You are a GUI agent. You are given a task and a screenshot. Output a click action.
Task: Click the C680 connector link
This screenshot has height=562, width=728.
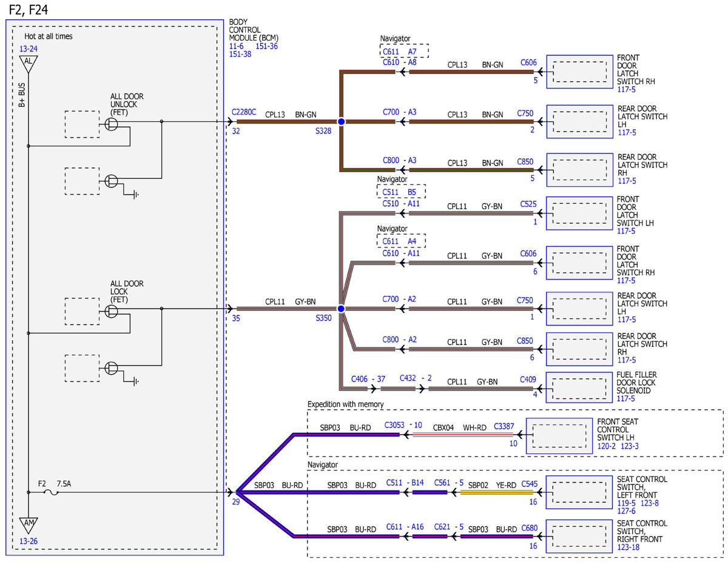click(x=530, y=528)
